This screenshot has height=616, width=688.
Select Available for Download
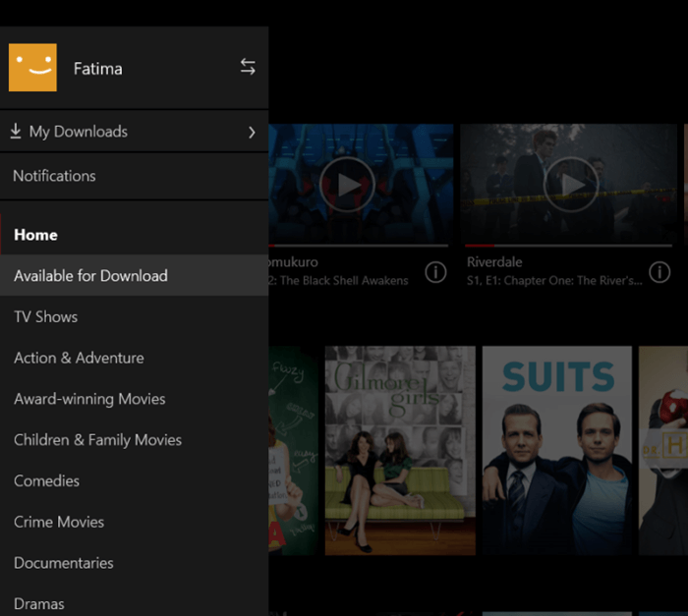click(134, 275)
